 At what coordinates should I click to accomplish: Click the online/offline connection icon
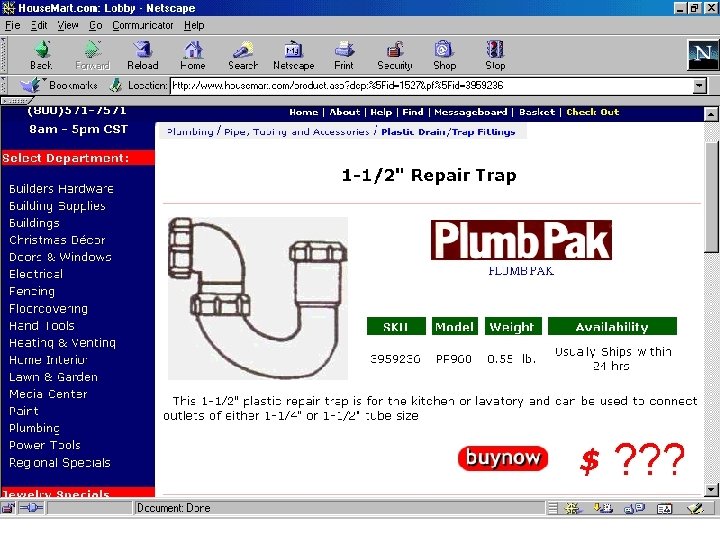pyautogui.click(x=31, y=508)
